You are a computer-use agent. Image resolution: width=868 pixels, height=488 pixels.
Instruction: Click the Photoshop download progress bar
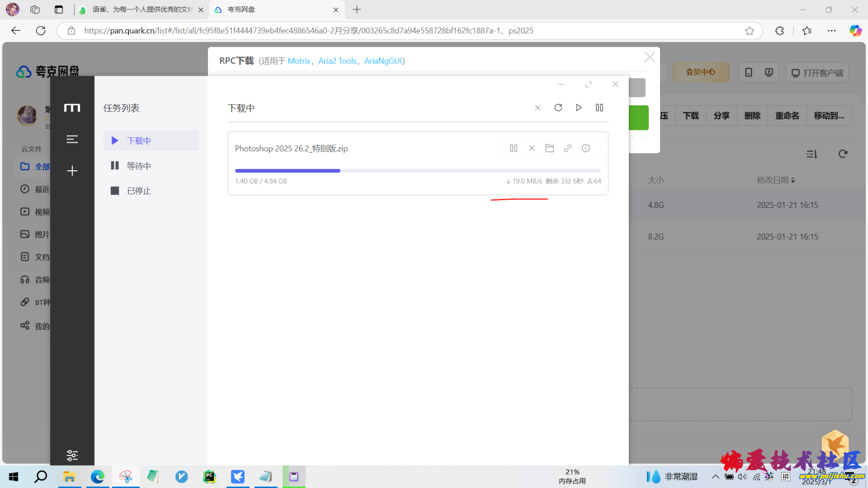[418, 171]
